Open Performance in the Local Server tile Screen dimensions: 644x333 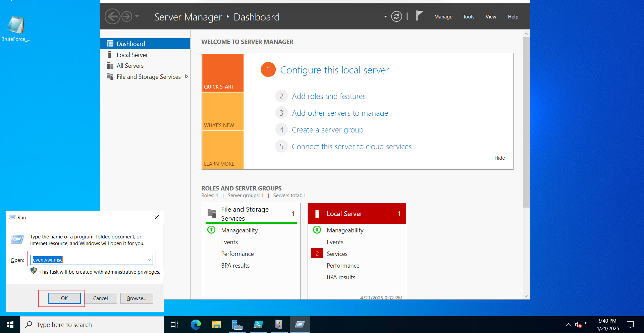343,266
